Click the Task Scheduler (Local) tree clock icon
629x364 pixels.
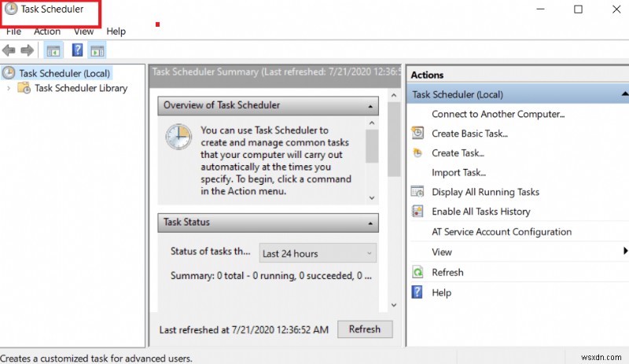click(x=9, y=73)
